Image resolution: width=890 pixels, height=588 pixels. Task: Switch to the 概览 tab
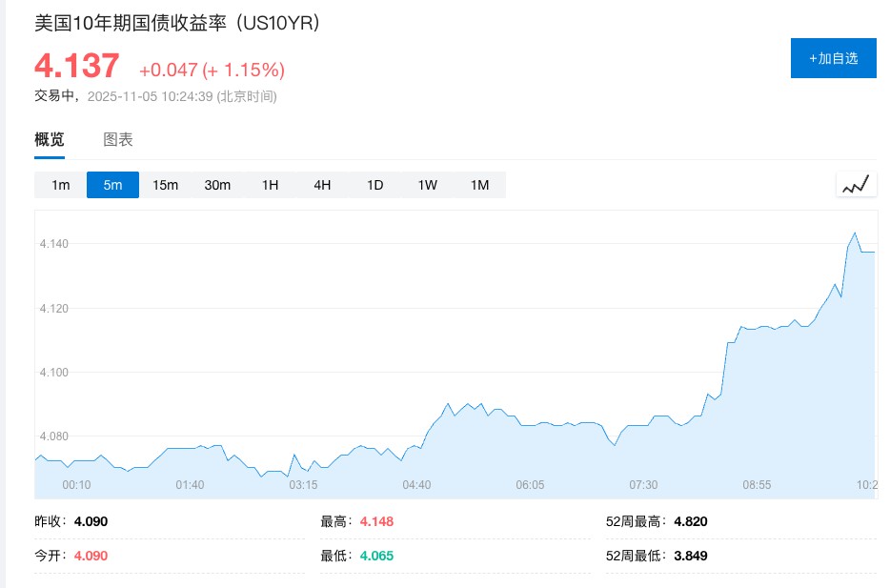(50, 139)
